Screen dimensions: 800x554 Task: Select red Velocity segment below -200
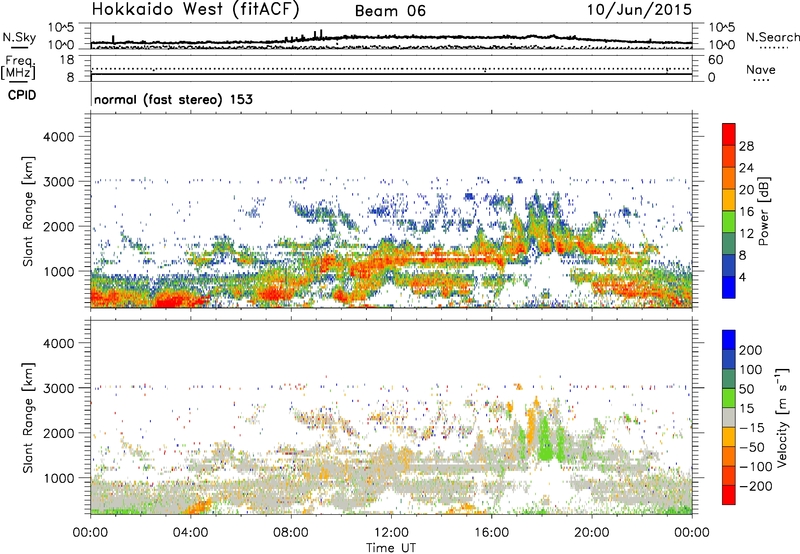point(729,495)
